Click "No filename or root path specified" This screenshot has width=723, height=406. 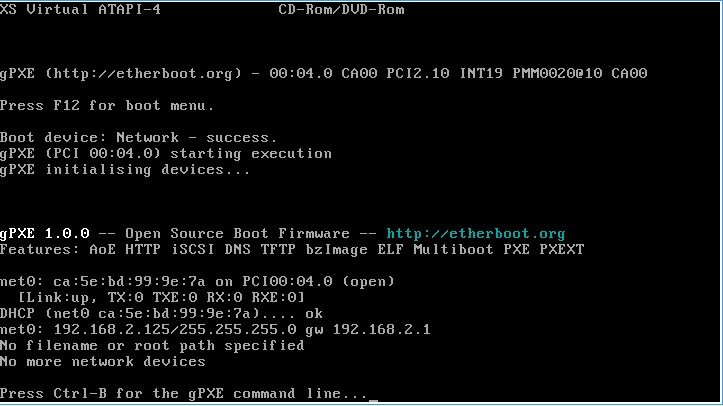point(152,345)
